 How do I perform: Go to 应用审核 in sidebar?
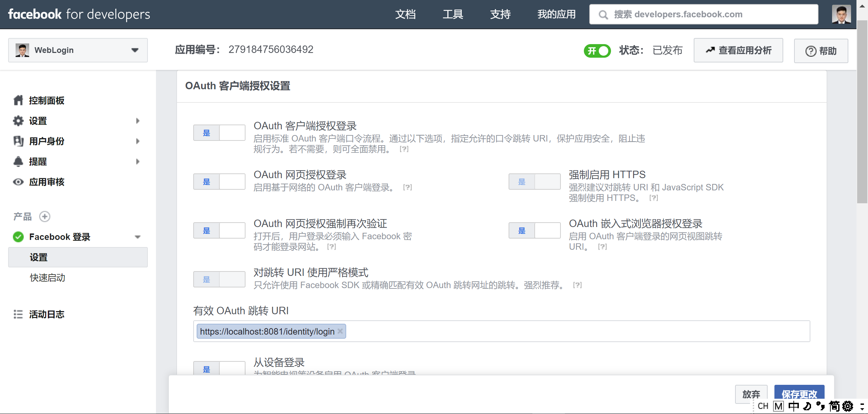(x=47, y=182)
